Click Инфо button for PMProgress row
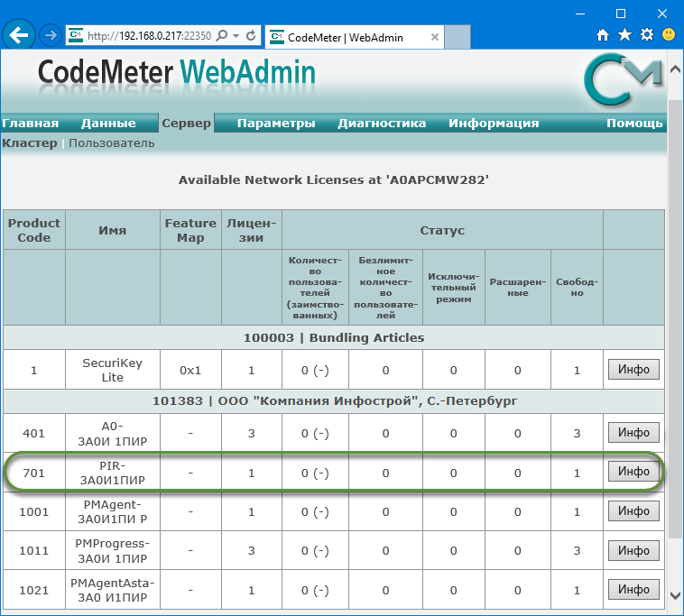 [633, 550]
